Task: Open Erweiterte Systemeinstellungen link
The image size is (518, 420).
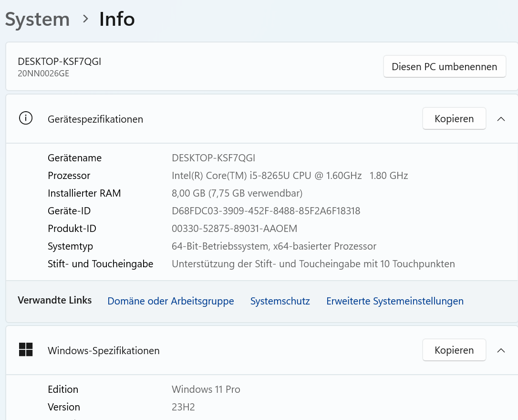Action: tap(395, 301)
